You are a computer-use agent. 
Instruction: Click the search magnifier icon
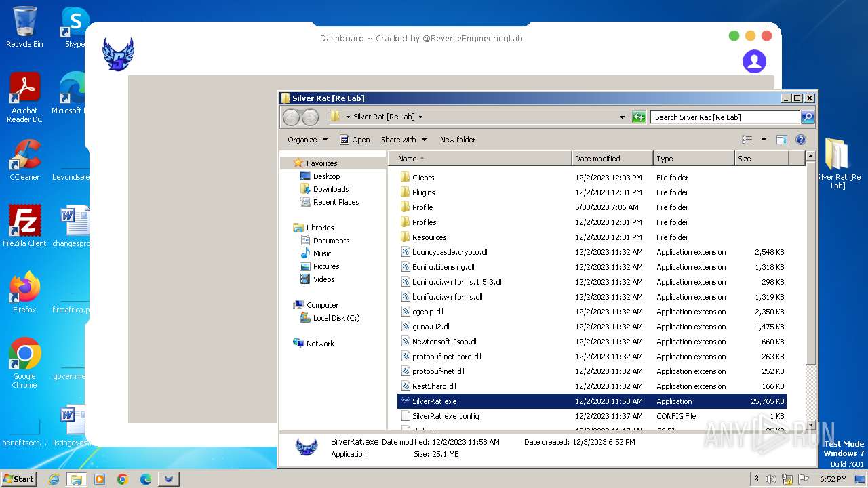[807, 117]
